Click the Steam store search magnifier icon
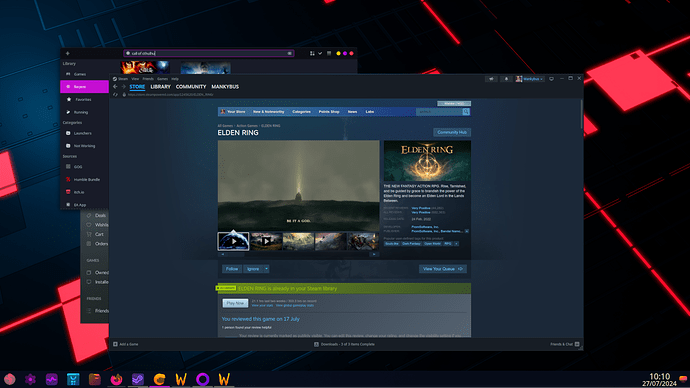The width and height of the screenshot is (690, 388). coord(466,112)
